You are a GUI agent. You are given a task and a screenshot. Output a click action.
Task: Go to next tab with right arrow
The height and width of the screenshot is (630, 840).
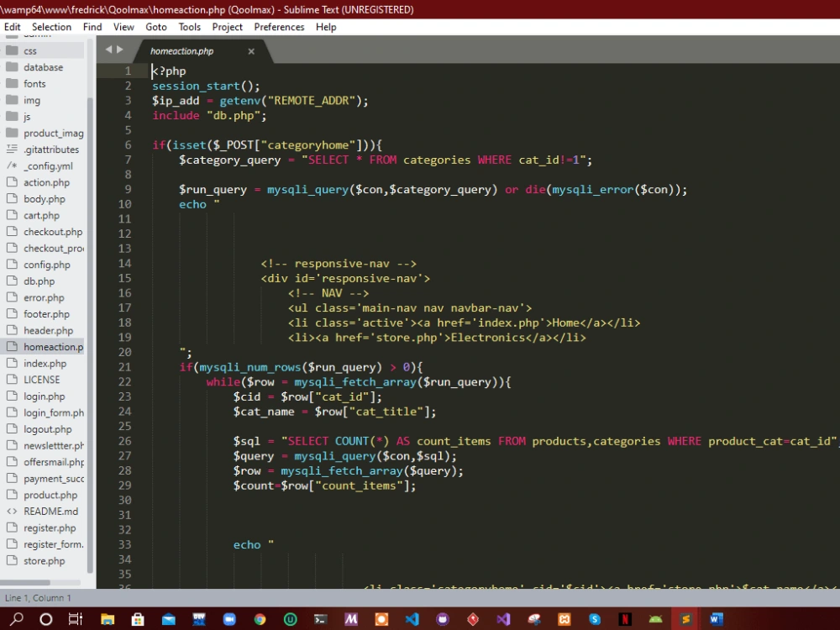[x=120, y=50]
